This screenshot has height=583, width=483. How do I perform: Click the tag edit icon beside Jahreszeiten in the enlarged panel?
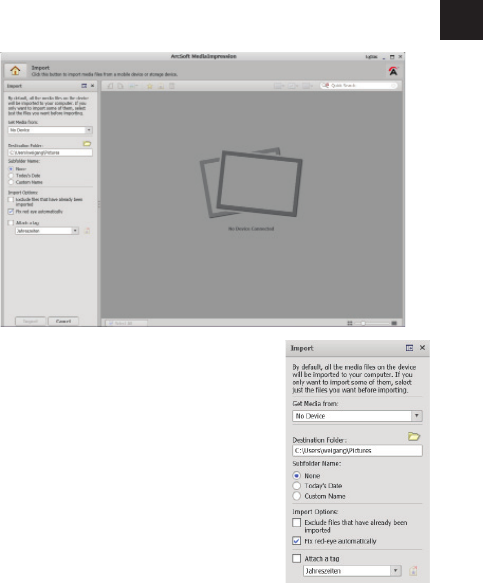(413, 571)
